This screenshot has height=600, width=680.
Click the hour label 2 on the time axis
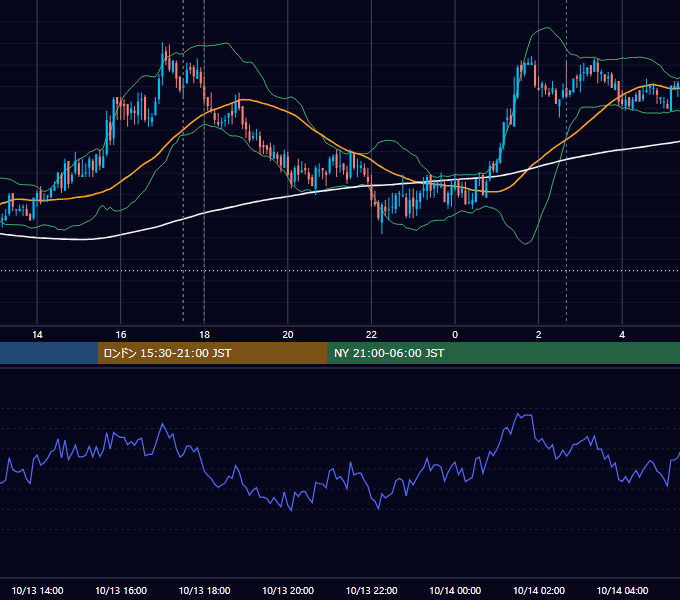(539, 335)
